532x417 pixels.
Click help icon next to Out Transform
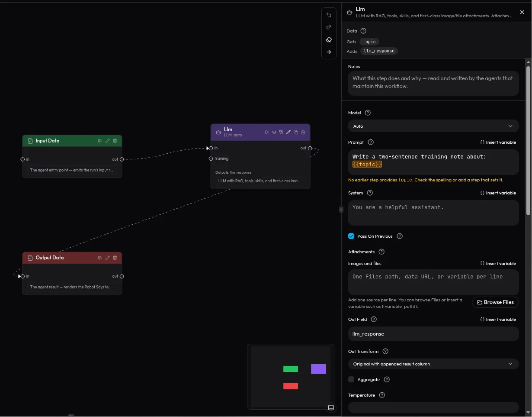point(385,351)
